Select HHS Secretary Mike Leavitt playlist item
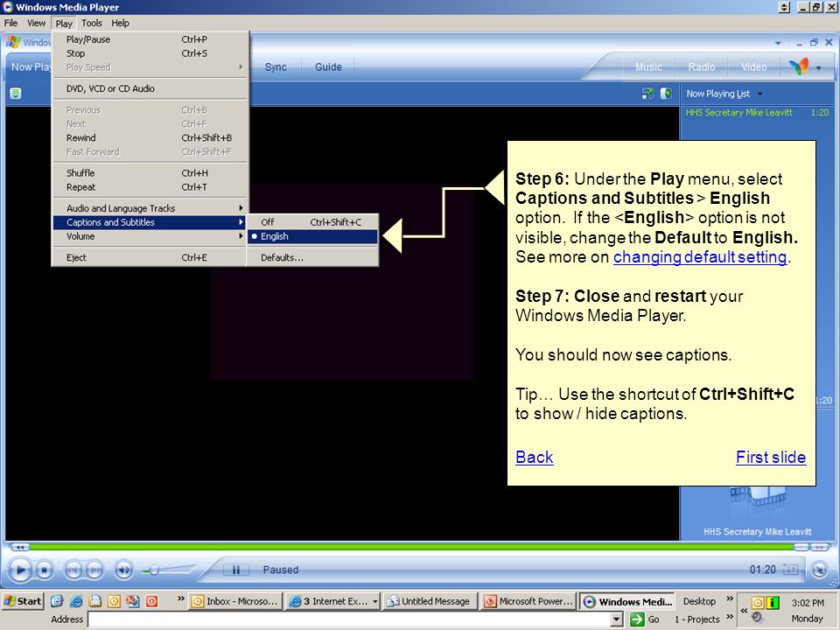This screenshot has height=630, width=840. [757, 113]
